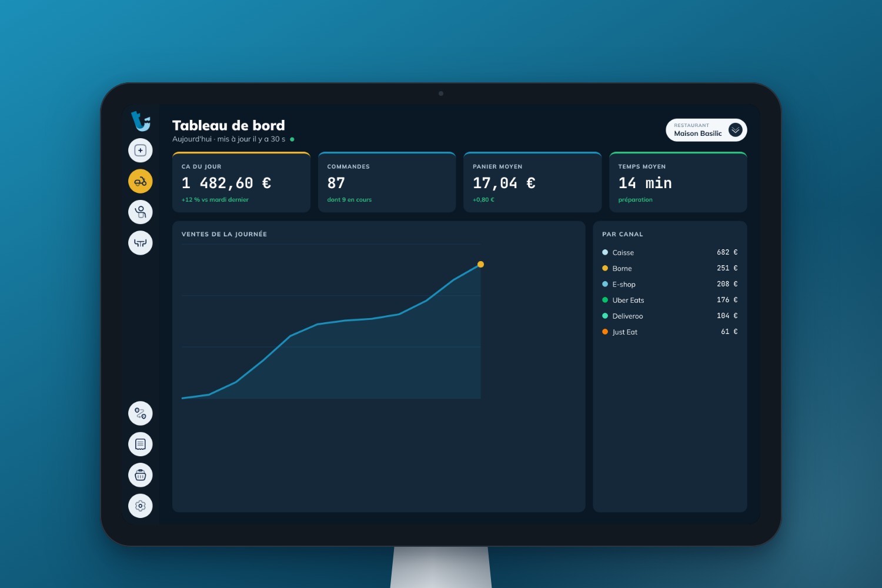
Task: Select the Commandes 87 card
Action: (x=387, y=182)
